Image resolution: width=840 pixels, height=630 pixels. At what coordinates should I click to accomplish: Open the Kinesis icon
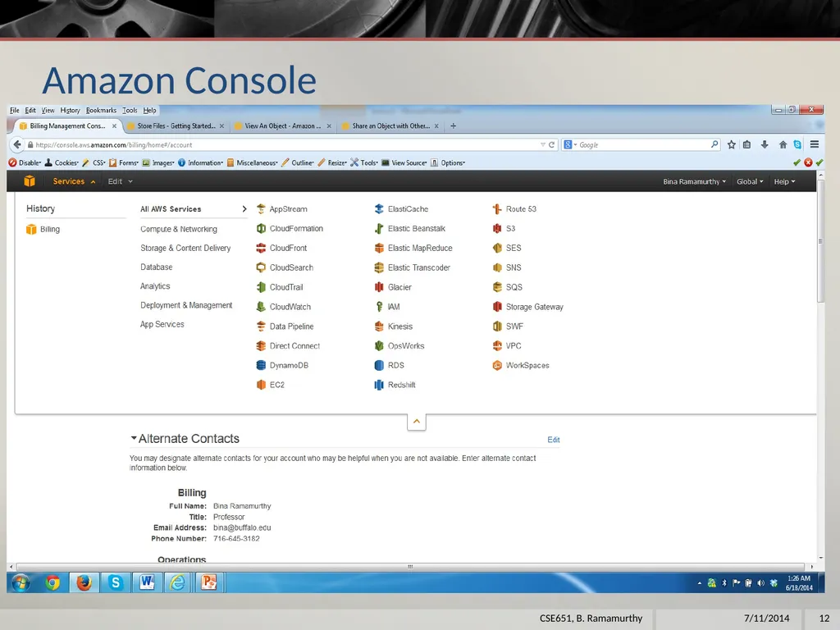click(x=379, y=326)
